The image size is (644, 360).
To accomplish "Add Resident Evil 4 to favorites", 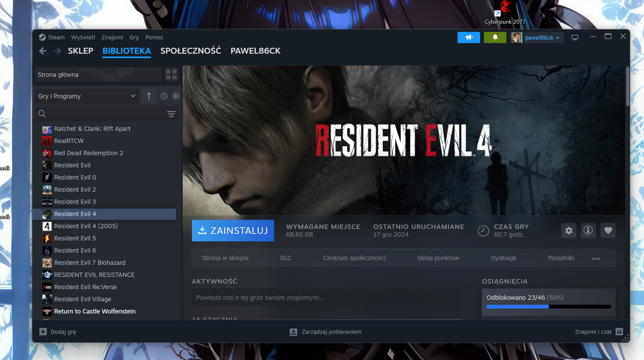I will pos(608,230).
